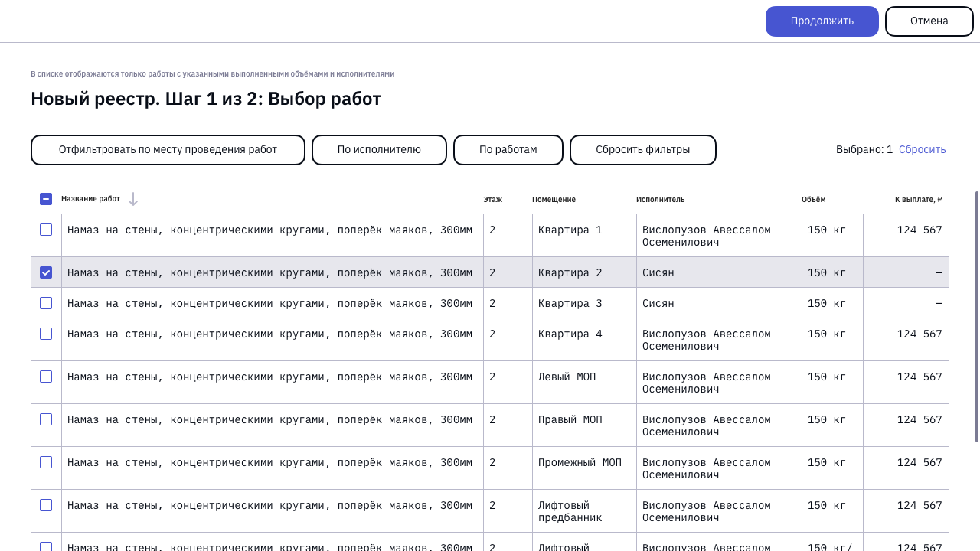
Task: Click the Исполнитель column header
Action: click(660, 200)
